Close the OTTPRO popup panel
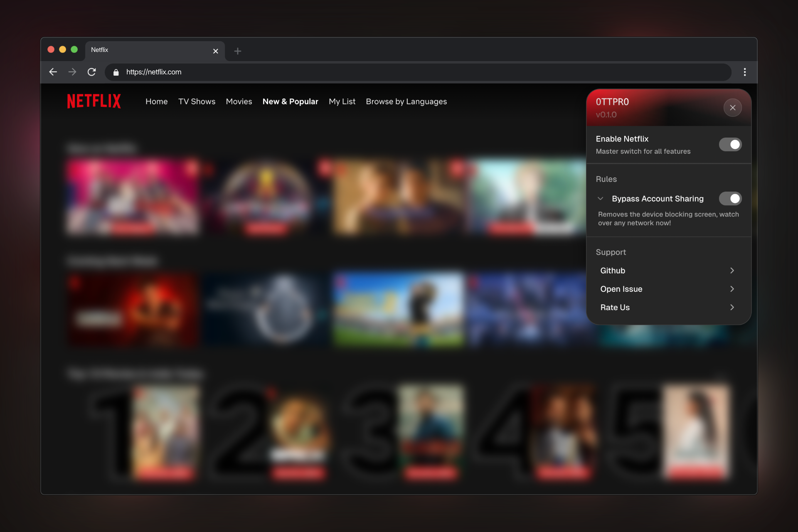Screen dimensions: 798x532 [732, 108]
